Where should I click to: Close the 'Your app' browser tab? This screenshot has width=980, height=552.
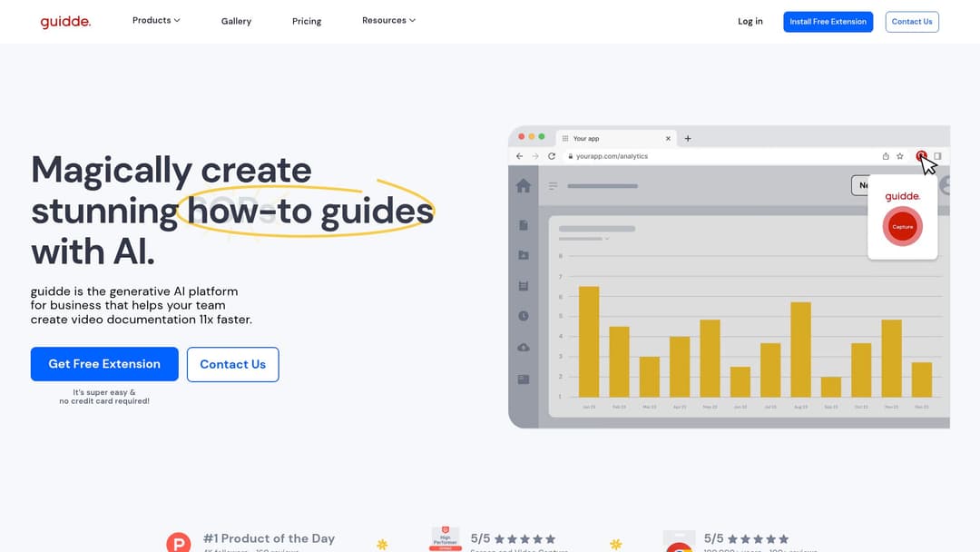pyautogui.click(x=668, y=139)
